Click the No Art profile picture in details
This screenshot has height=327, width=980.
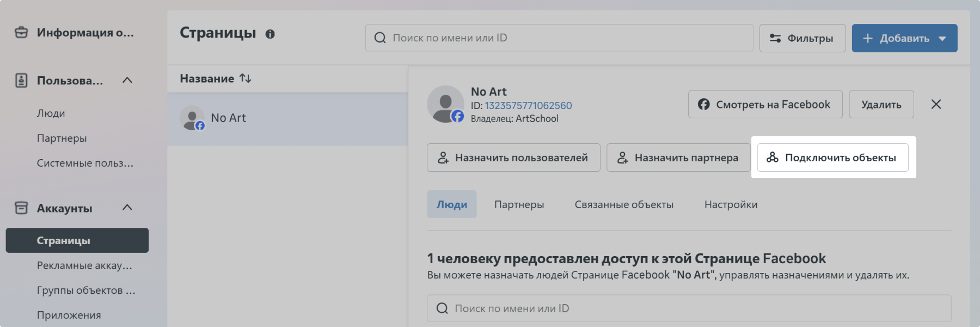pyautogui.click(x=445, y=104)
